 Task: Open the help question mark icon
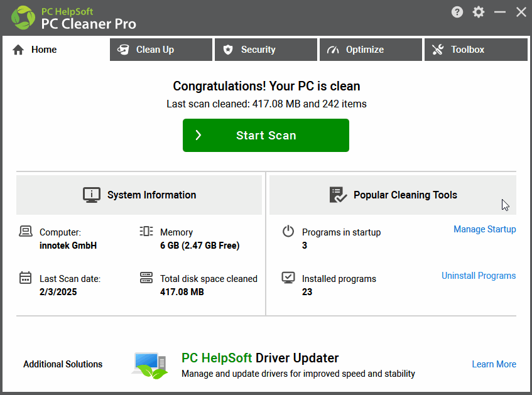[457, 12]
